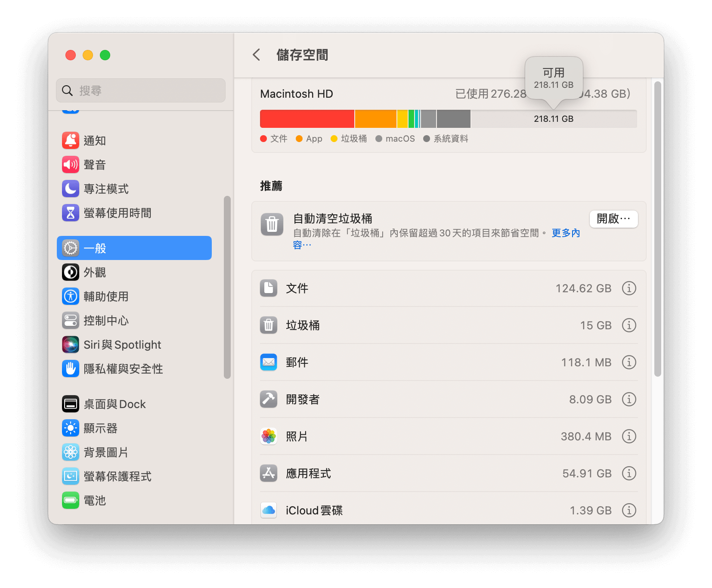
Task: Click the storage pane vertical scrollbar
Action: click(657, 229)
